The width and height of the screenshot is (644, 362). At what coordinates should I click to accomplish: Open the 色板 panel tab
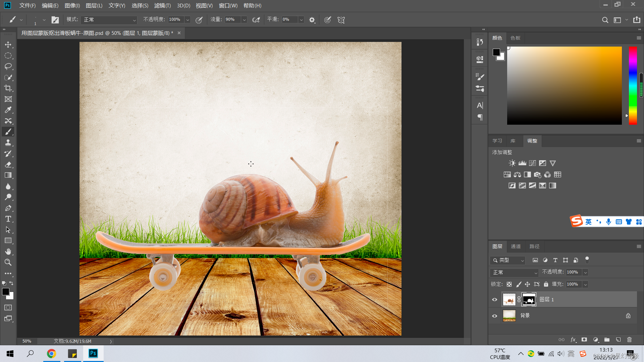point(515,38)
